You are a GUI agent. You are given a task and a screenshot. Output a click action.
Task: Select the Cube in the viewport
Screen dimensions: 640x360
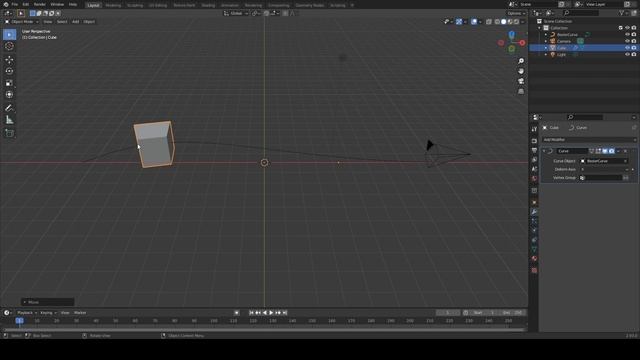point(154,144)
